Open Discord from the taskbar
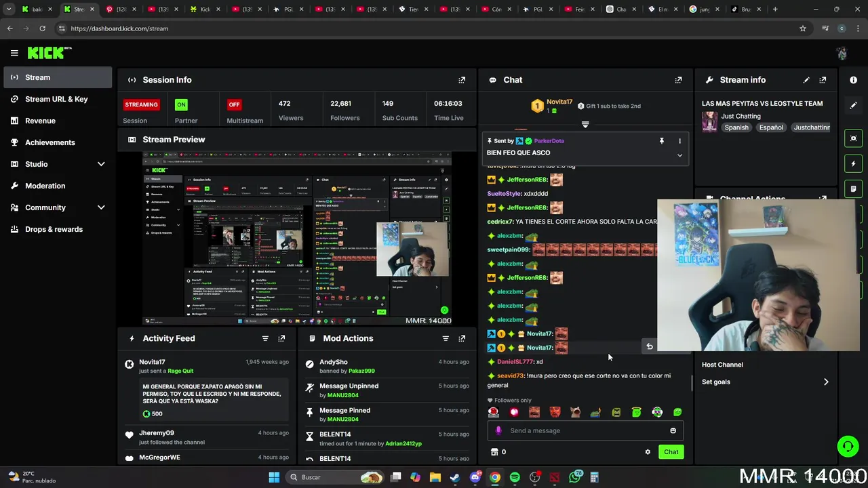 pos(475,477)
